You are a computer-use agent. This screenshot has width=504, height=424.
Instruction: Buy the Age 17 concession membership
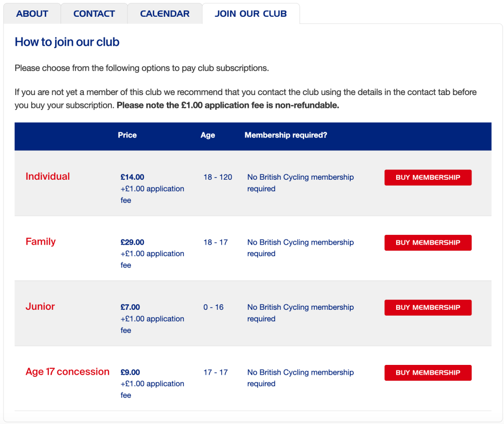428,373
